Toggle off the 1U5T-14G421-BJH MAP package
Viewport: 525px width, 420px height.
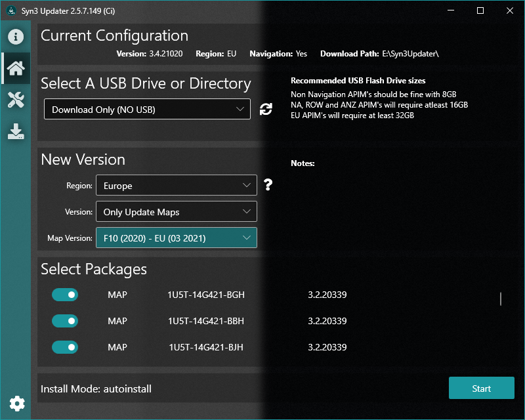click(x=64, y=347)
